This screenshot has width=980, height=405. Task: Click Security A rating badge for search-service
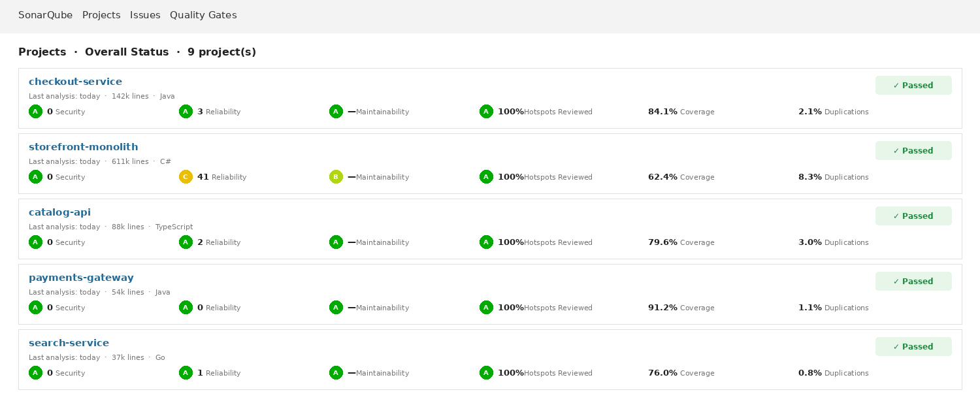coord(35,373)
